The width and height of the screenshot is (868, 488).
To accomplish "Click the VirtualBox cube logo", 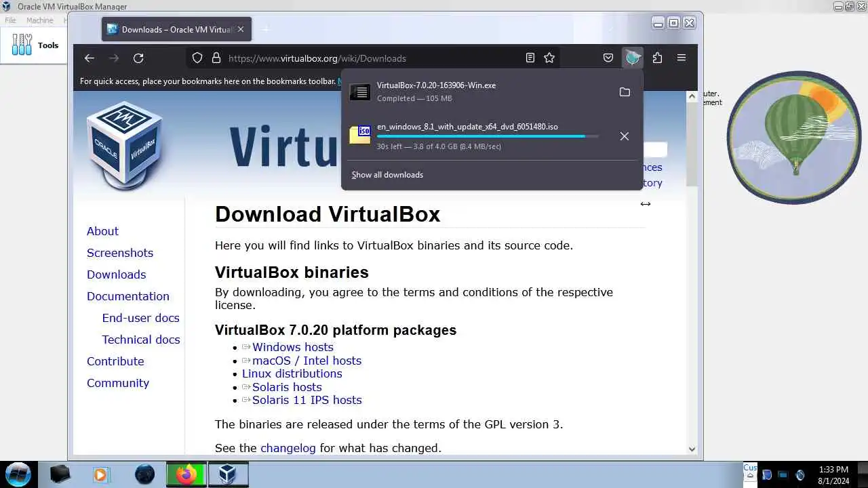I will click(125, 145).
